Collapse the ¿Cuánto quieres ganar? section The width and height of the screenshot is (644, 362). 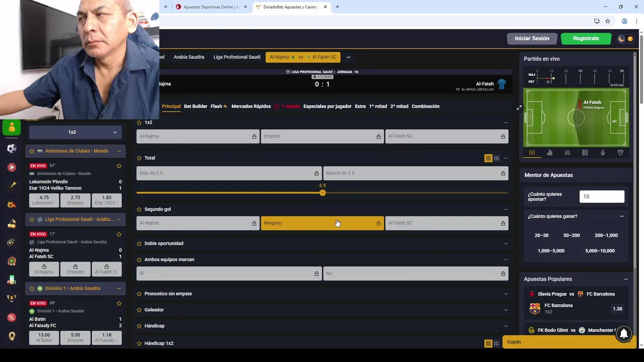622,216
